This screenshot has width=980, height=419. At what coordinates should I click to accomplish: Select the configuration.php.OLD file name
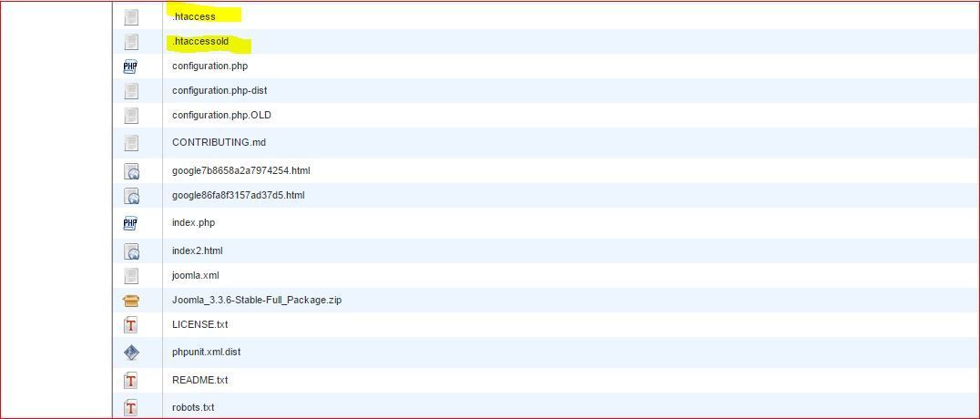(x=222, y=115)
